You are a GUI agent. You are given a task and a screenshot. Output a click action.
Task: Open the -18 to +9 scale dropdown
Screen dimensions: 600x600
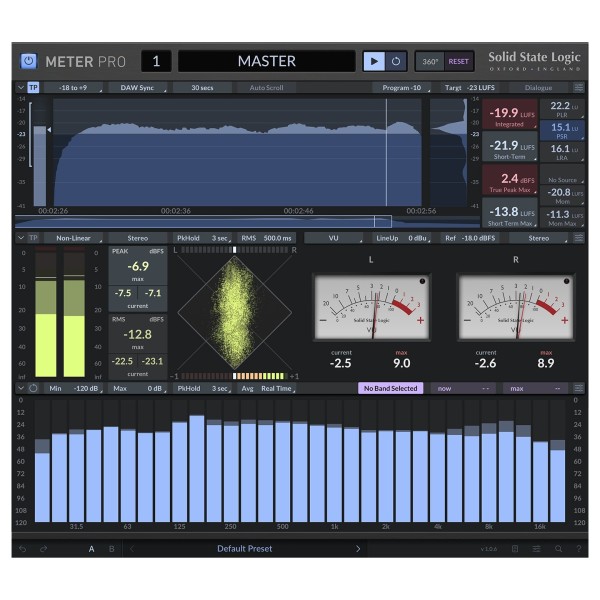[73, 88]
